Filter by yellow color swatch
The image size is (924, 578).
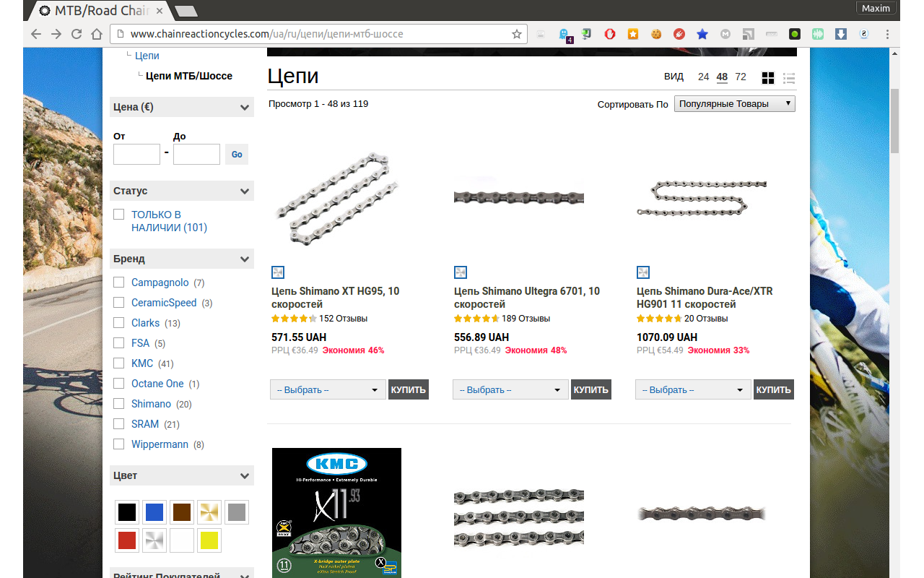tap(209, 540)
